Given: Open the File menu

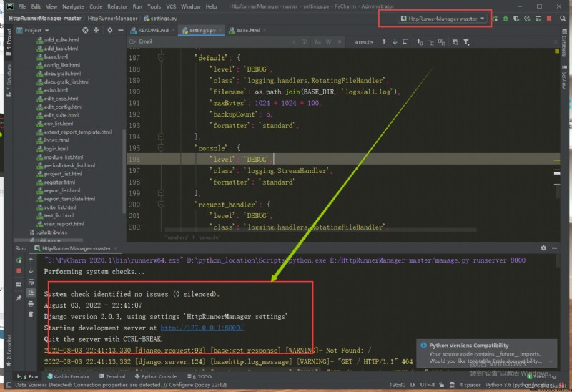Looking at the screenshot, I should pyautogui.click(x=22, y=6).
